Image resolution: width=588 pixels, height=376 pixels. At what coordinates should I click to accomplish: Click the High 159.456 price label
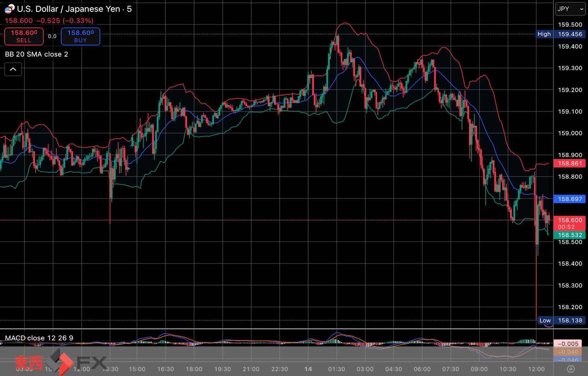tap(560, 34)
